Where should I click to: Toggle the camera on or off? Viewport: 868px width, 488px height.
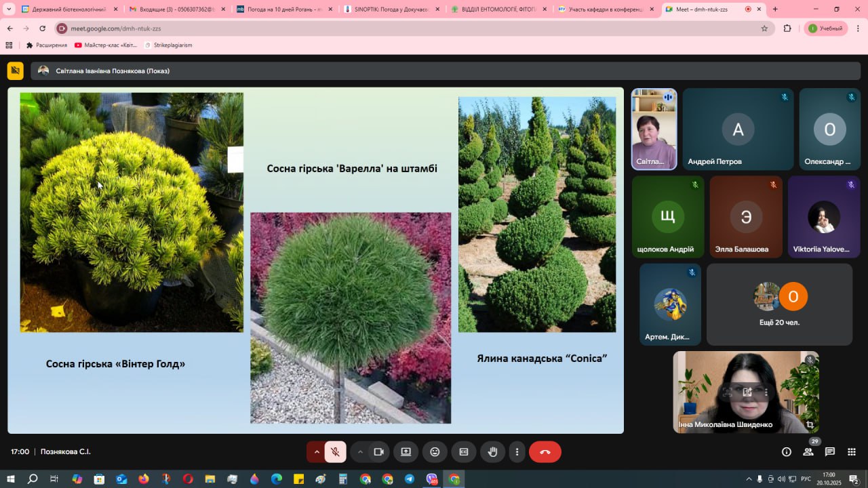(378, 452)
